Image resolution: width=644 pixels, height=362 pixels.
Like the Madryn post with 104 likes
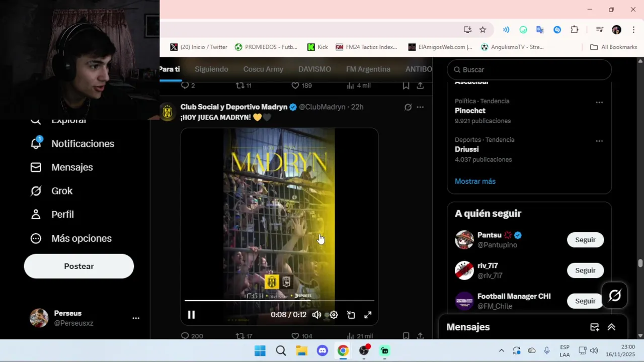(x=301, y=336)
